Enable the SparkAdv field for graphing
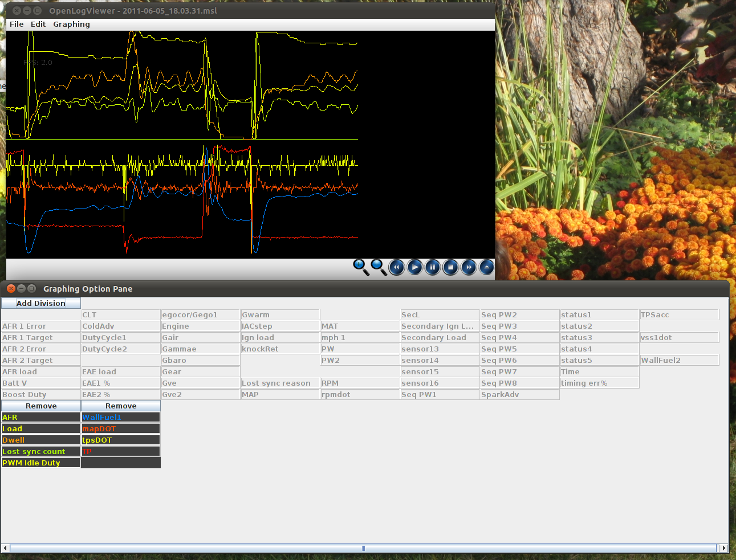 519,394
